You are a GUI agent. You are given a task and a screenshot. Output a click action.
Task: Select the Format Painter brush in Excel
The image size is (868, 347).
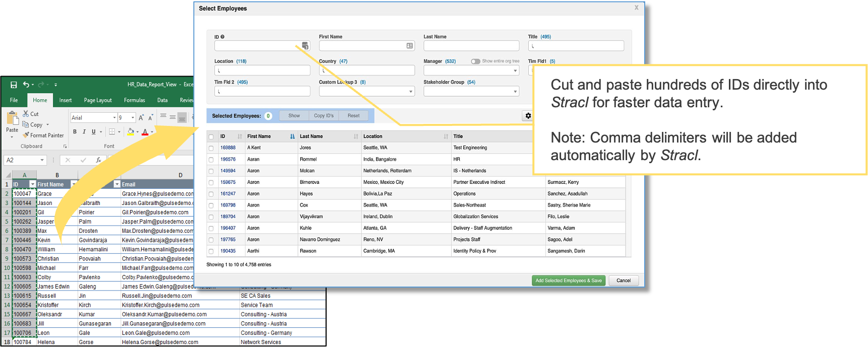click(26, 135)
